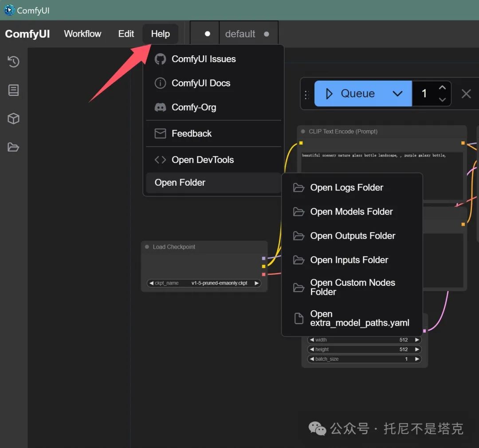The image size is (479, 448).
Task: Collapse Load Checkpoint node via title dot
Action: click(x=147, y=246)
